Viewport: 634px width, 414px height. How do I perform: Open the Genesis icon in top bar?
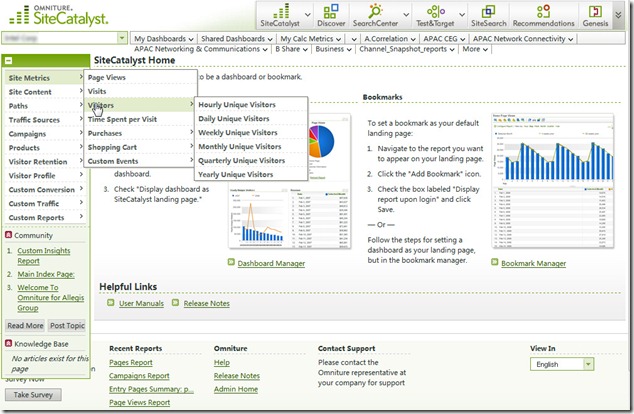(x=594, y=14)
